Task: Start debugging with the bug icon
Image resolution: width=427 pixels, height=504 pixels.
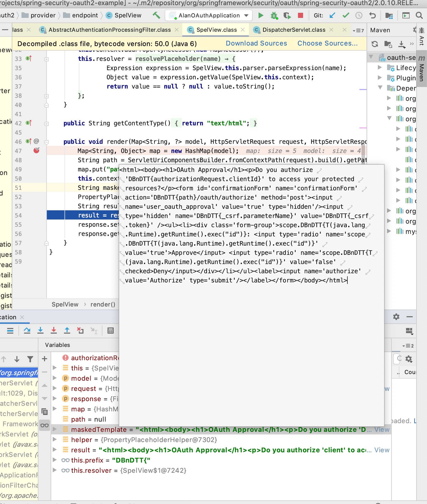Action: pos(274,15)
